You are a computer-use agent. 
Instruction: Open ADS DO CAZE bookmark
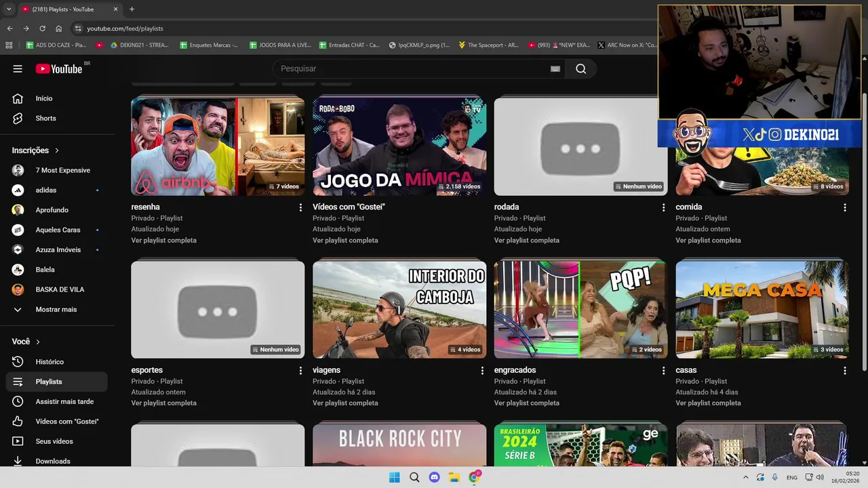[x=56, y=45]
